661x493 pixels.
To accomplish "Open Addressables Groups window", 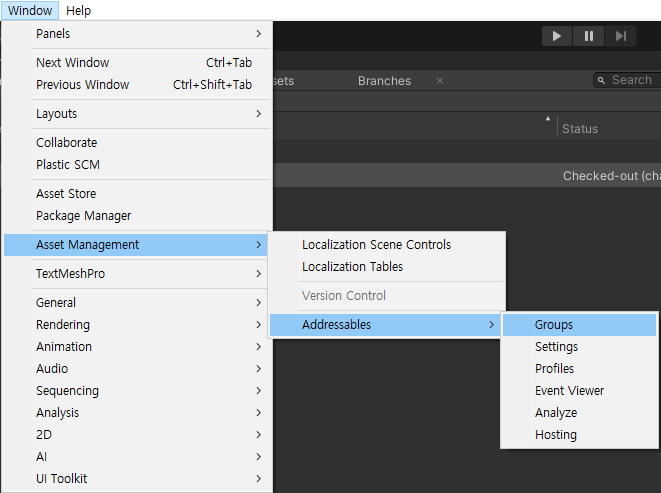I will point(579,324).
